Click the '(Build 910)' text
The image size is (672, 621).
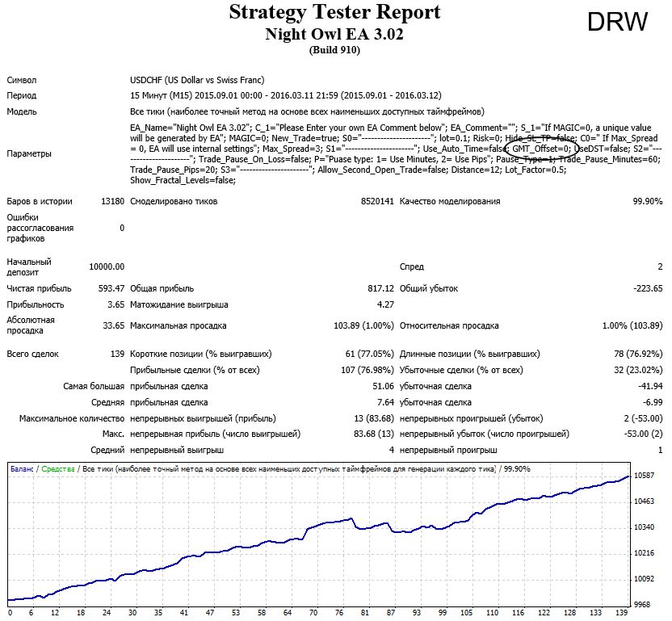(334, 50)
